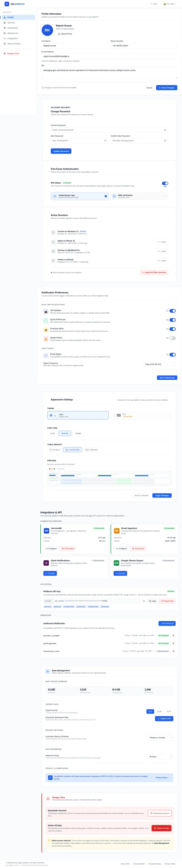Click the eye icon in Current Password field
The width and height of the screenshot is (182, 868).
tap(165, 130)
